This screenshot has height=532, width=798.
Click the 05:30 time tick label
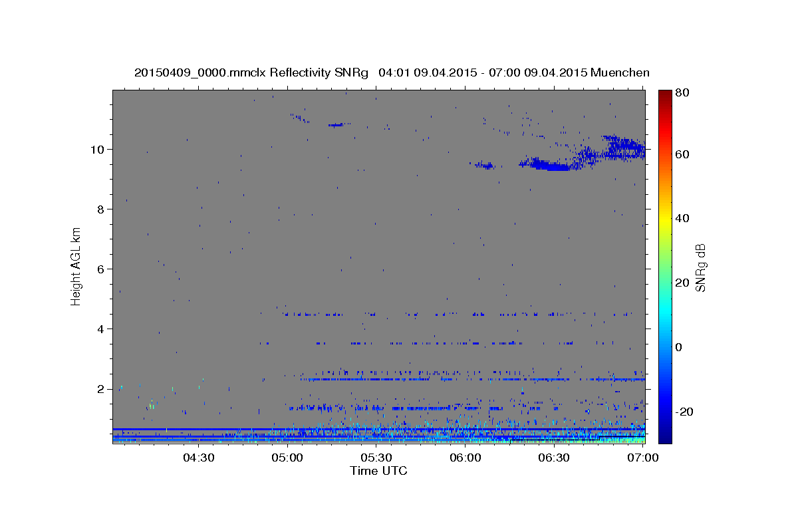[376, 458]
